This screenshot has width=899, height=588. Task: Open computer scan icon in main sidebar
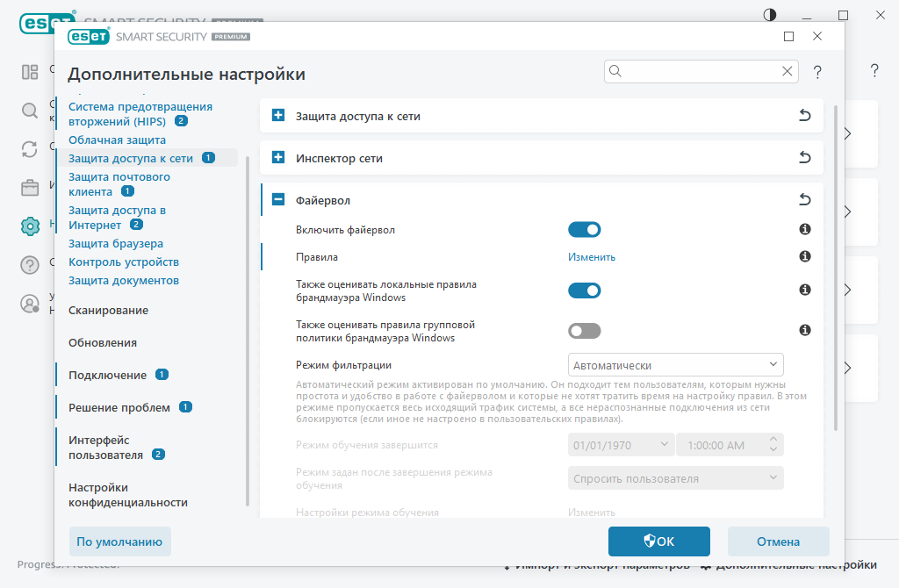30,111
